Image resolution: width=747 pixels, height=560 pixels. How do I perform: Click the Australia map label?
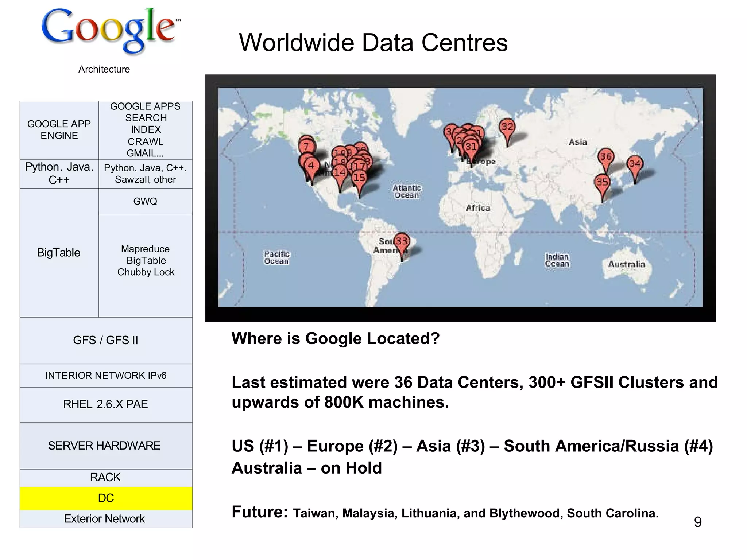coord(627,264)
